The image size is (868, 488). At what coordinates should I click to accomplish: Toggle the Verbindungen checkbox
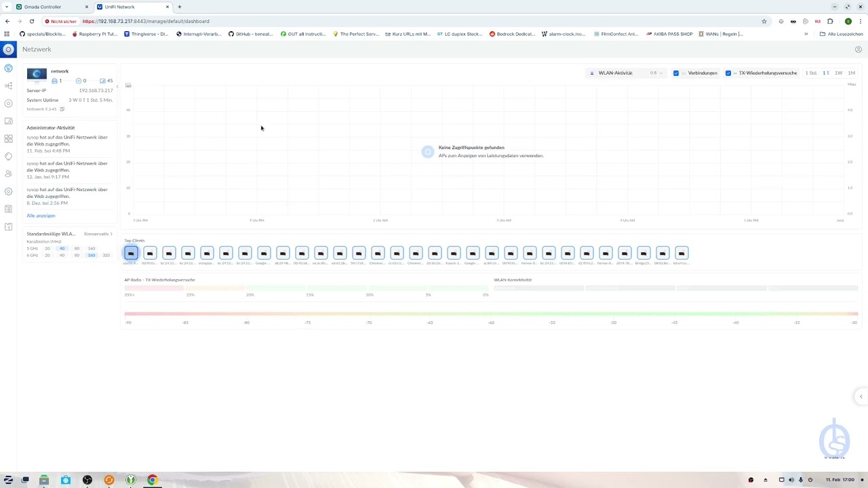click(676, 73)
